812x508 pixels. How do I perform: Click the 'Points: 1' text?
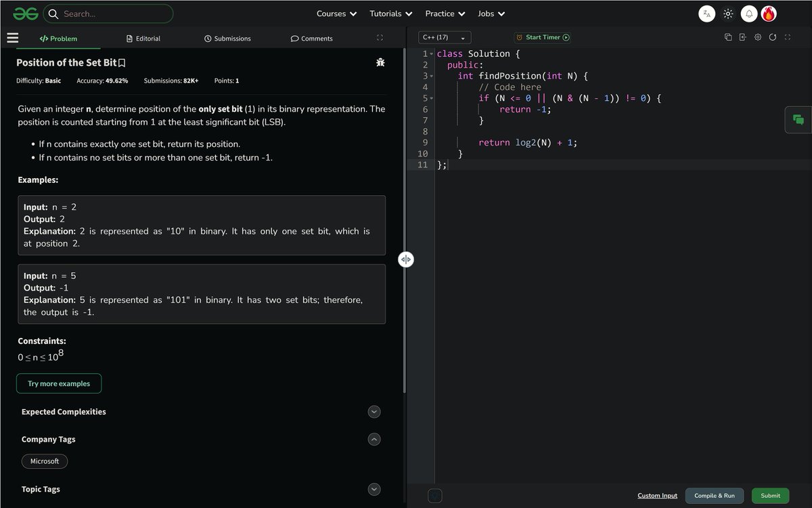point(227,81)
